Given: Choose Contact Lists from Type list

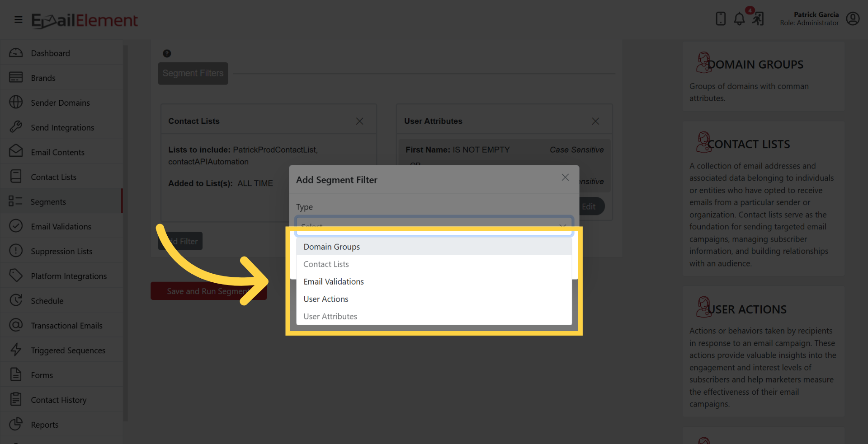Looking at the screenshot, I should [434, 264].
